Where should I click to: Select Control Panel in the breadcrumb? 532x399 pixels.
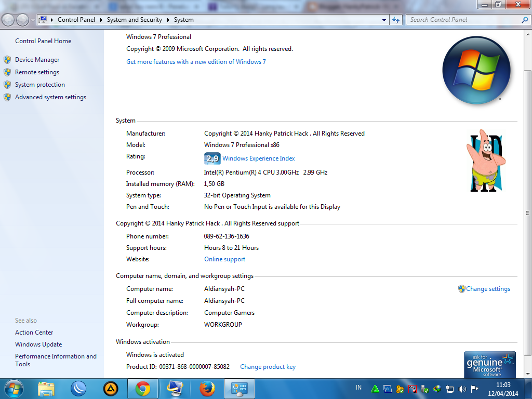click(76, 20)
